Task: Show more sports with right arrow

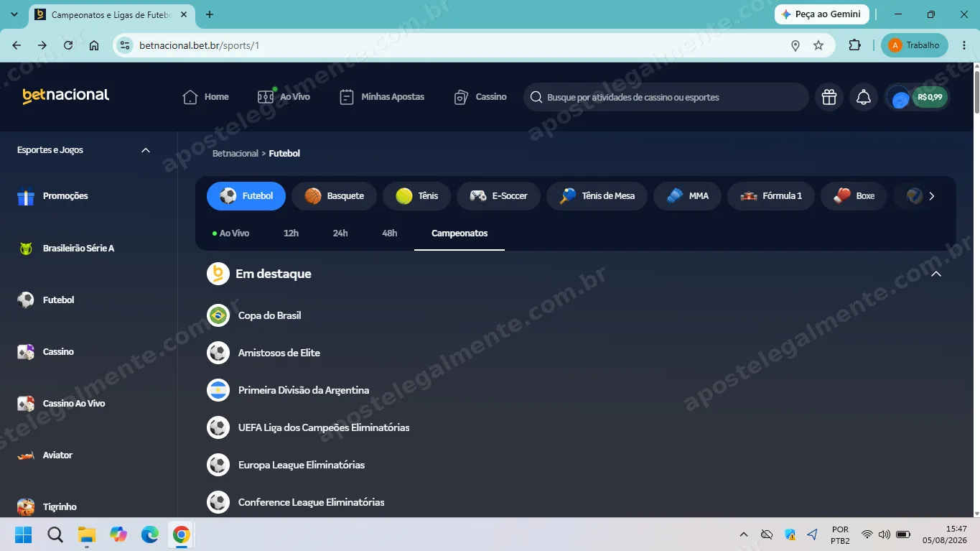Action: (932, 196)
